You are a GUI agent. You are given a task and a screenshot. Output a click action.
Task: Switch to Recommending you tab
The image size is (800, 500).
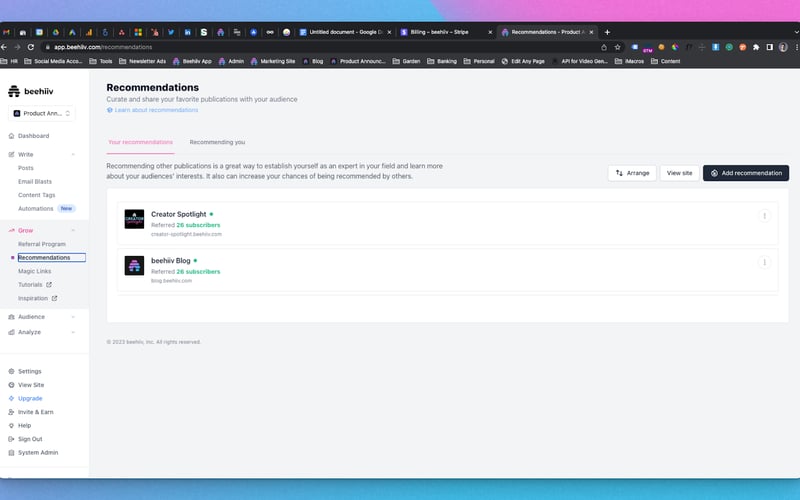tap(217, 142)
